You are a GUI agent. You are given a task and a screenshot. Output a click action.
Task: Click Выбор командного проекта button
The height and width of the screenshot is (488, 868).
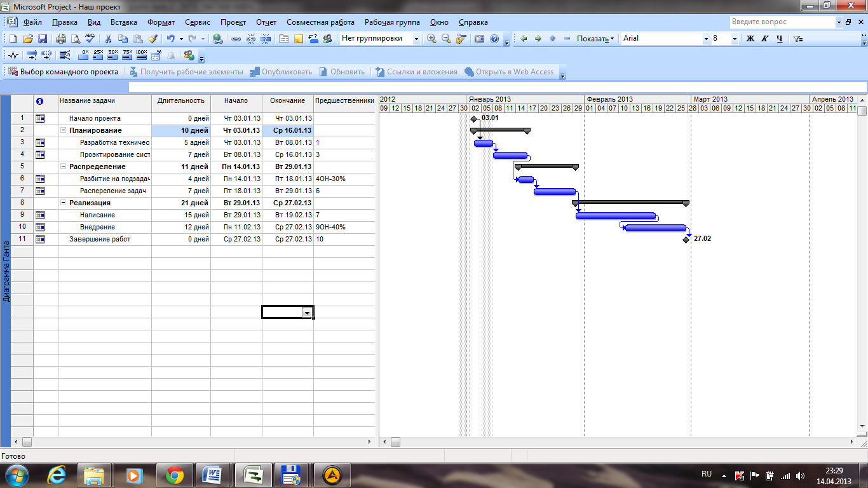point(64,72)
